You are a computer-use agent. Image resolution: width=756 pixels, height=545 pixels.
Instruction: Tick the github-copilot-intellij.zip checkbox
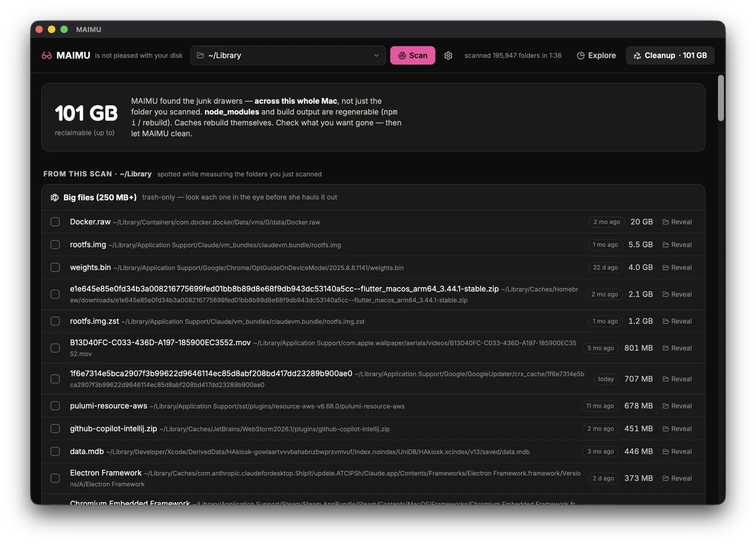pyautogui.click(x=55, y=429)
